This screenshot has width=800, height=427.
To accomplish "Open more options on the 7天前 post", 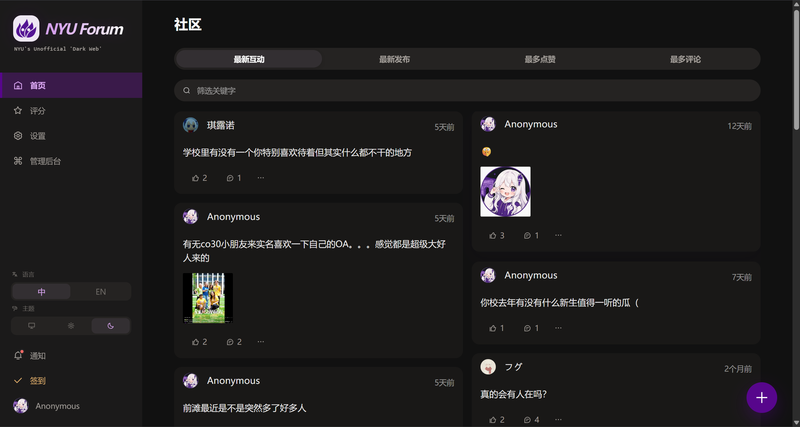I will coord(558,328).
